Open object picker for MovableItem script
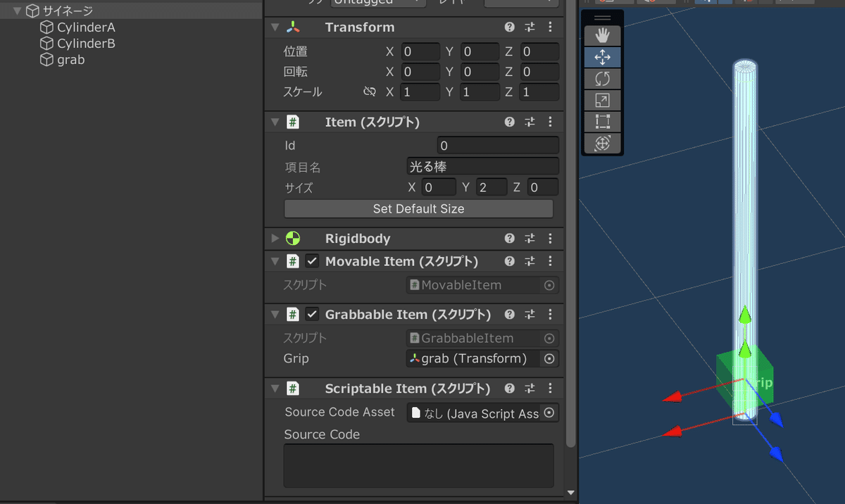This screenshot has height=504, width=845. click(x=550, y=285)
